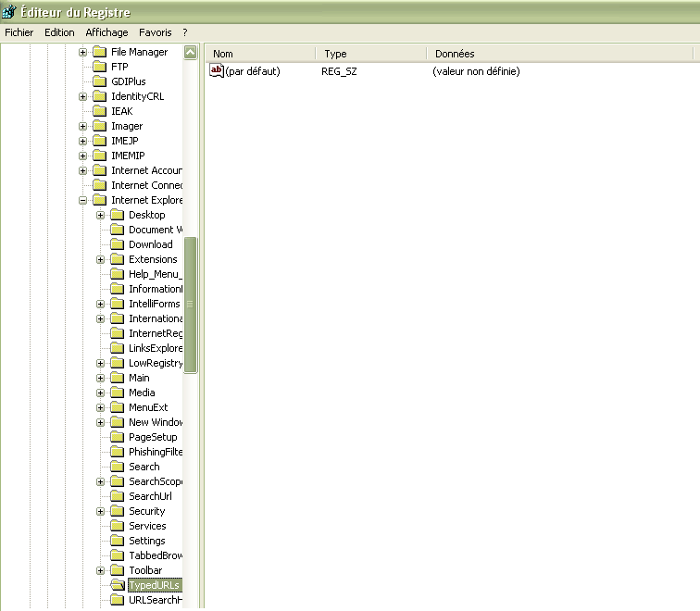Collapse the Internet Explorer key
700x611 pixels.
82,200
